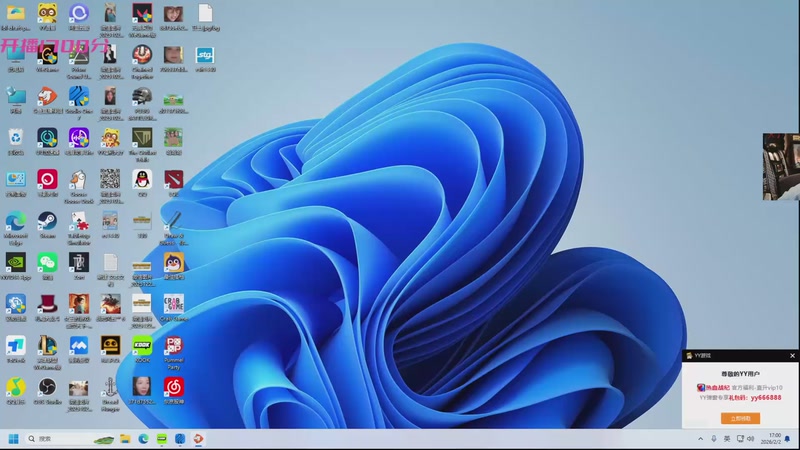Open the Windows Start menu
The image size is (800, 450).
pyautogui.click(x=14, y=439)
